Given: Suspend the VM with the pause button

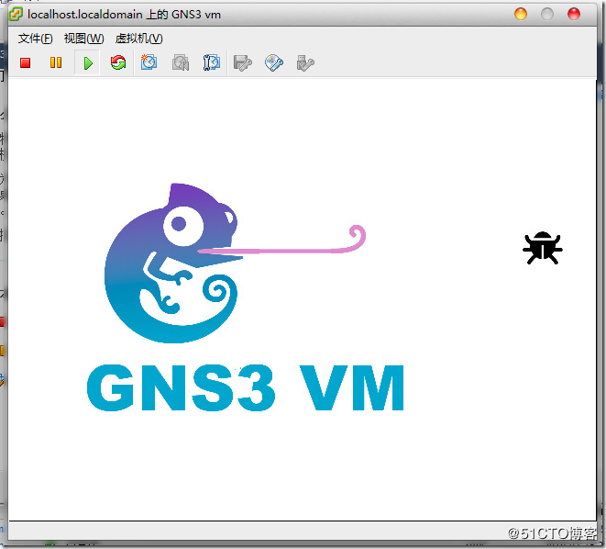Looking at the screenshot, I should [56, 63].
